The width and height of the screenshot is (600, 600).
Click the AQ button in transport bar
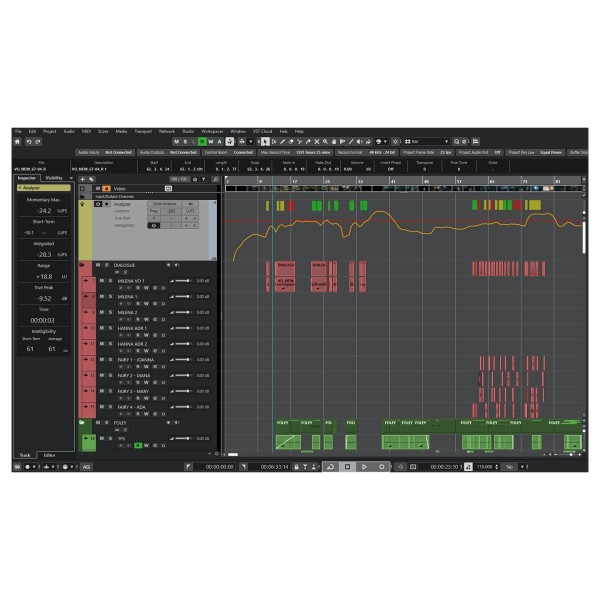(86, 467)
